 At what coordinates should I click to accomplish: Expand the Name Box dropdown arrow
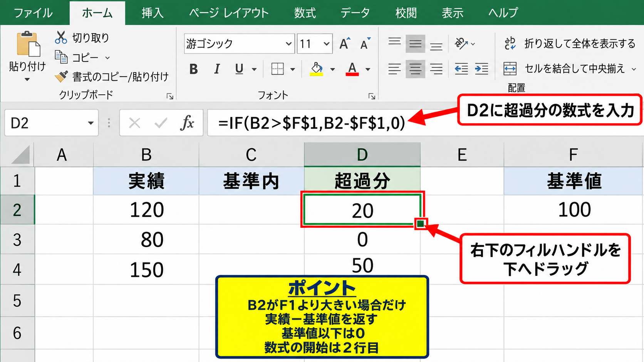pos(91,123)
